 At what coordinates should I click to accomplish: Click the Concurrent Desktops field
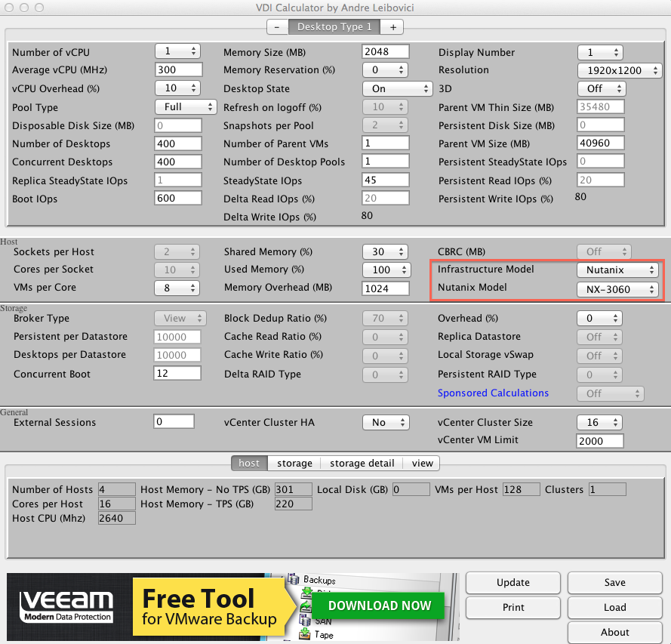click(x=177, y=162)
